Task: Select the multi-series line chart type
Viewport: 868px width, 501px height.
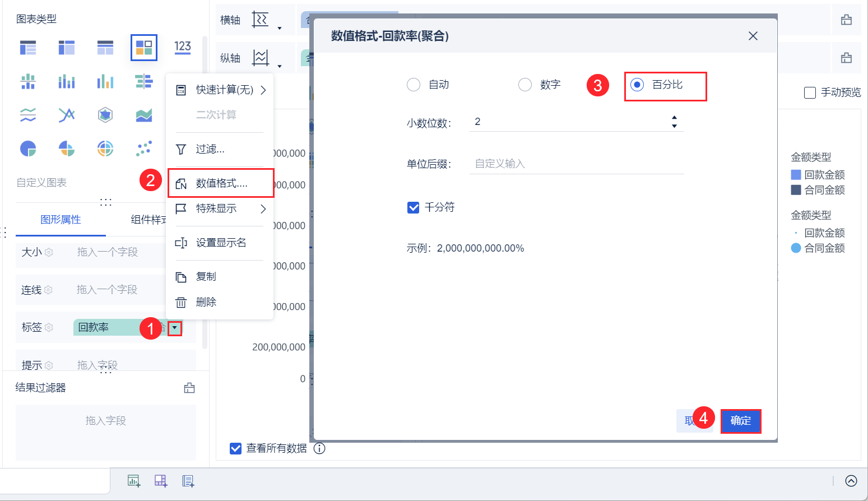Action: [x=67, y=115]
